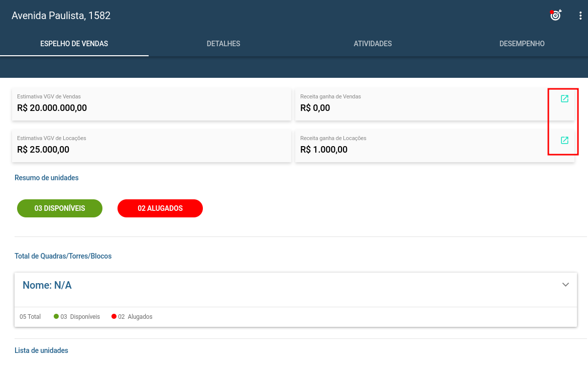Image resolution: width=588 pixels, height=365 pixels.
Task: Open the target goals icon in header
Action: click(555, 16)
